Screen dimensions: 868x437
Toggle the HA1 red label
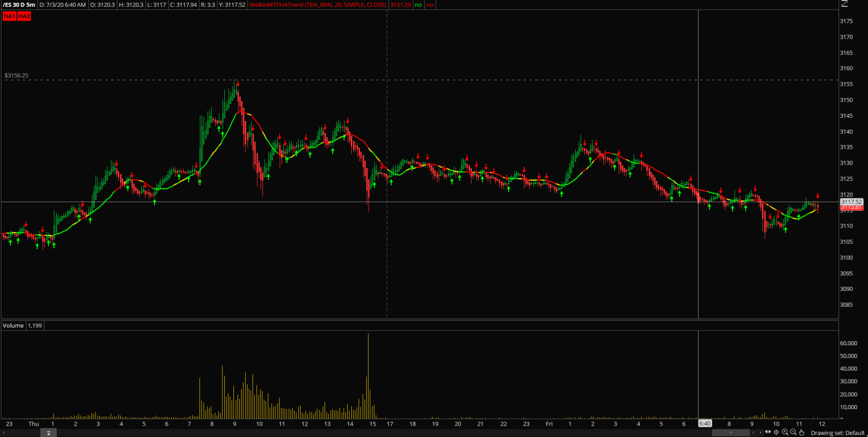click(9, 16)
